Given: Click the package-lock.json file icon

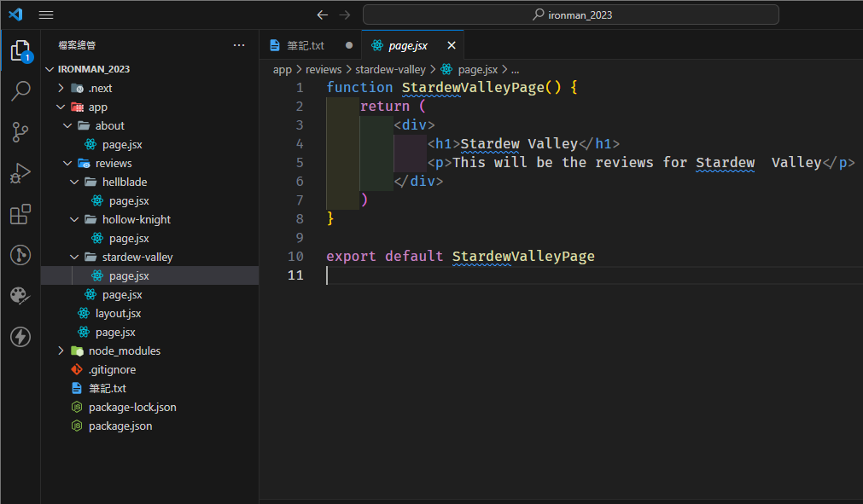Looking at the screenshot, I should click(x=77, y=408).
